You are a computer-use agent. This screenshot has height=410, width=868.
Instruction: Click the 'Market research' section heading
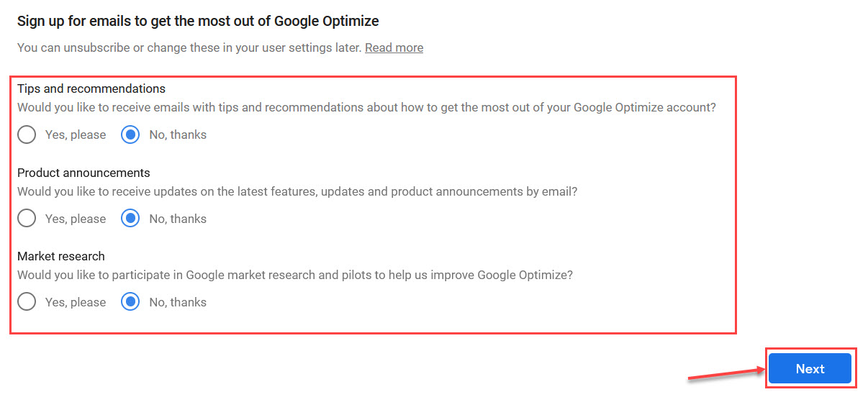click(61, 256)
